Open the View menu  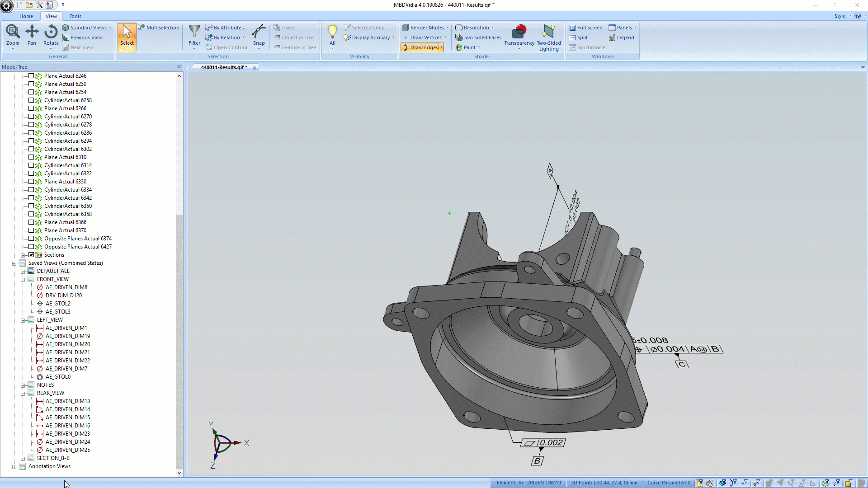tap(51, 16)
